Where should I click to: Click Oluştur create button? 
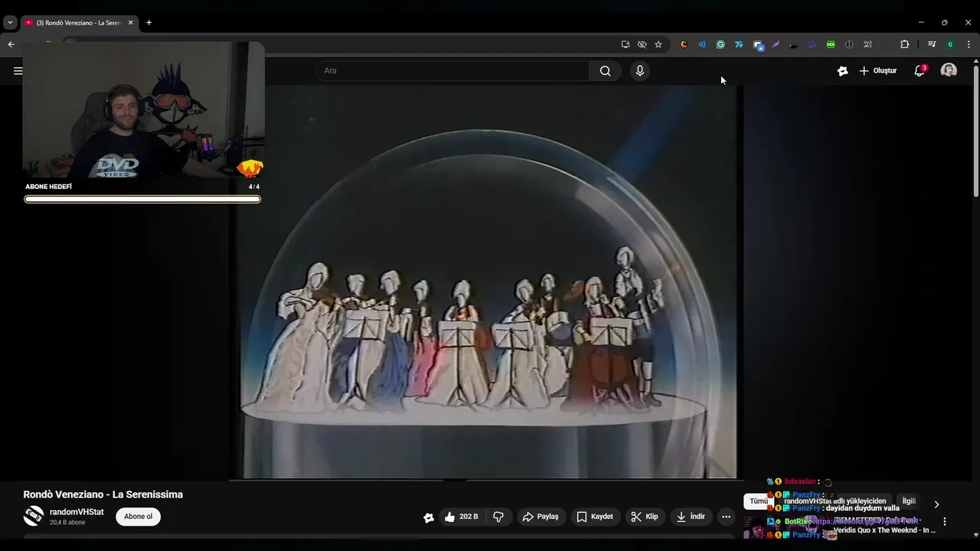(877, 70)
